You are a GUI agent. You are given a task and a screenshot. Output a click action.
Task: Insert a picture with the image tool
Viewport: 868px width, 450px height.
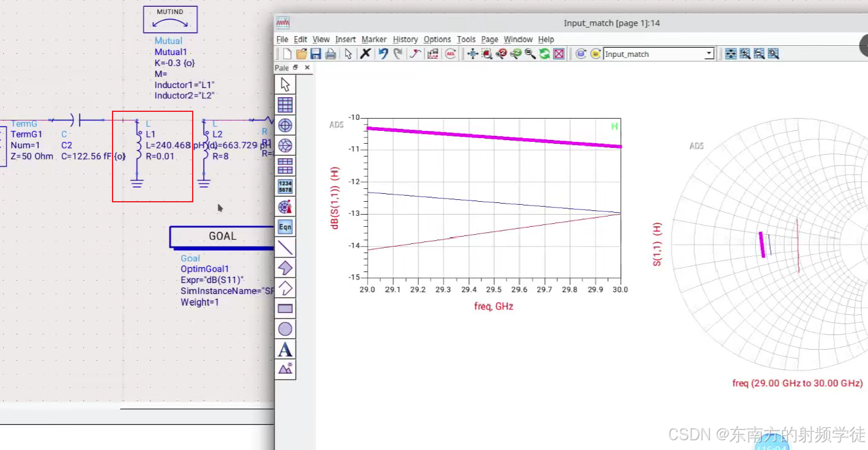(x=285, y=369)
